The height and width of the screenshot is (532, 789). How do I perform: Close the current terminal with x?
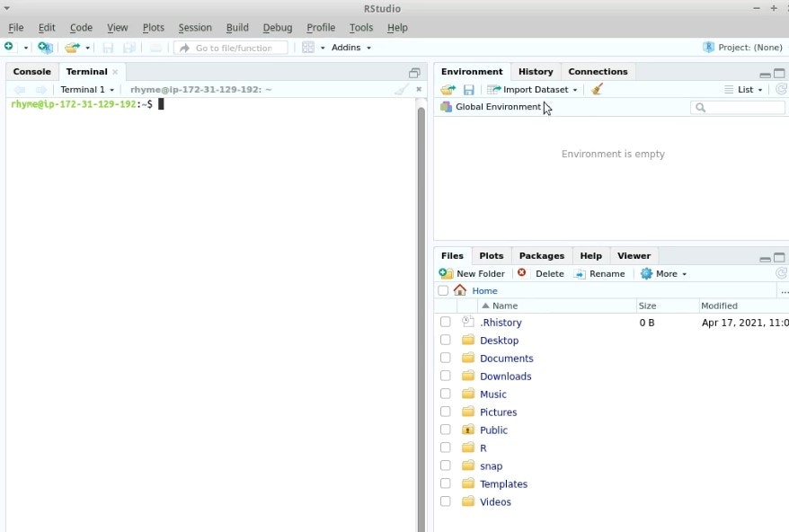[x=419, y=89]
